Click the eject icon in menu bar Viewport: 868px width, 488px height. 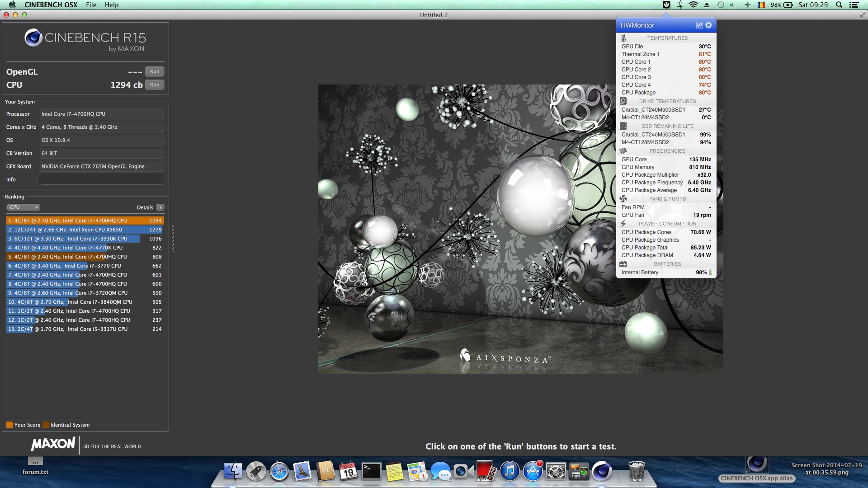pyautogui.click(x=707, y=5)
